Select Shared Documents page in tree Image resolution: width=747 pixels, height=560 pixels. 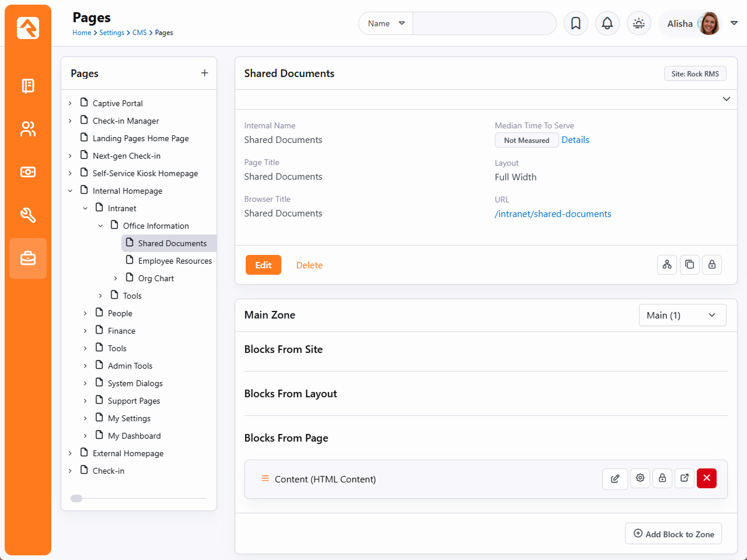pos(172,243)
